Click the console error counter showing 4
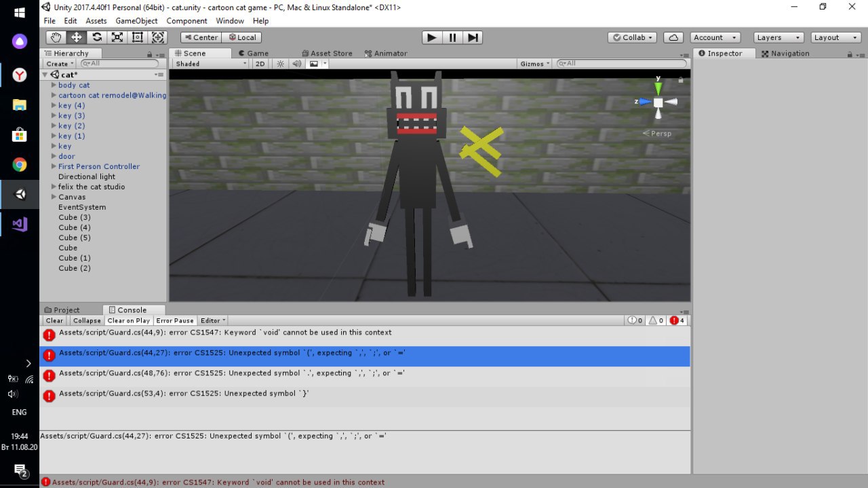This screenshot has width=868, height=488. (x=677, y=320)
